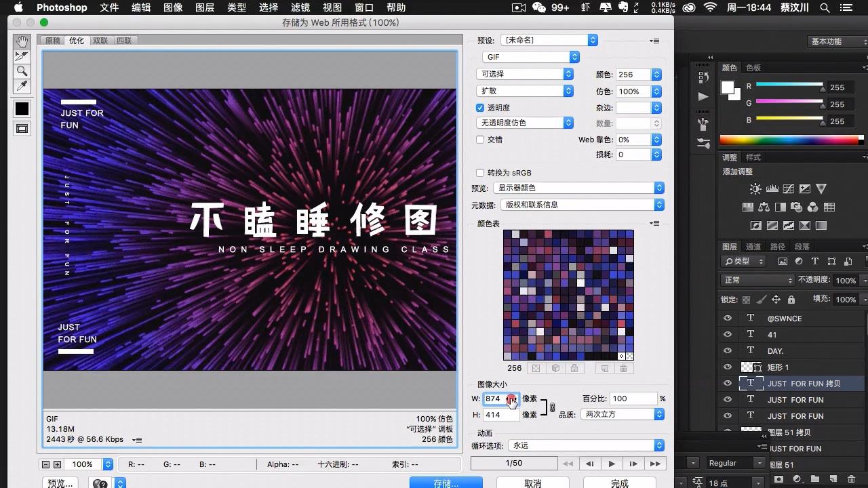Shift selected colors to web palette

click(x=555, y=368)
